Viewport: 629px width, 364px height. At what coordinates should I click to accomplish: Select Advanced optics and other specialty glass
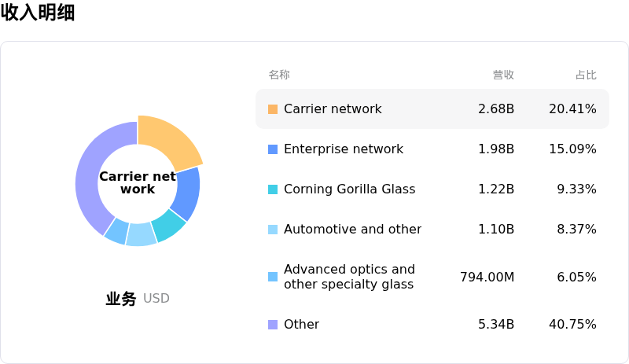tap(349, 277)
